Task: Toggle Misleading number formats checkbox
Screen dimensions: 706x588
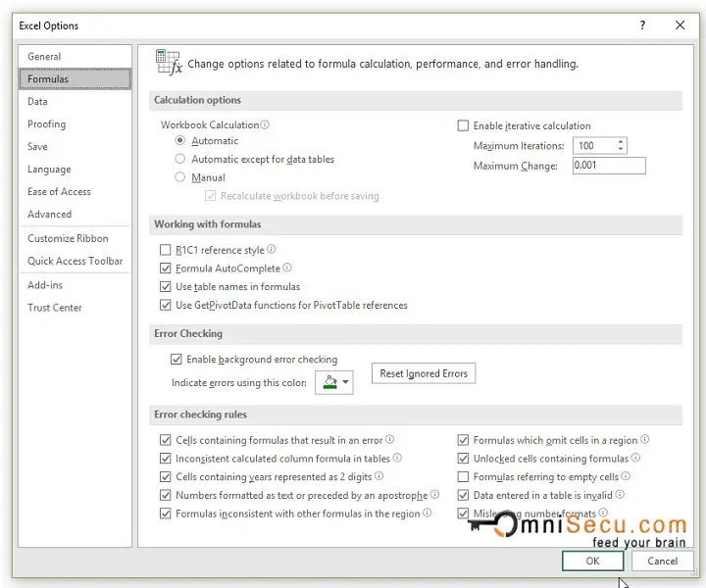Action: pos(463,514)
